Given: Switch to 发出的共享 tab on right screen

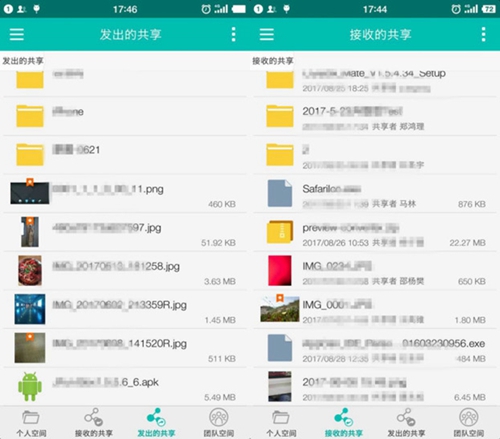Looking at the screenshot, I should 406,423.
